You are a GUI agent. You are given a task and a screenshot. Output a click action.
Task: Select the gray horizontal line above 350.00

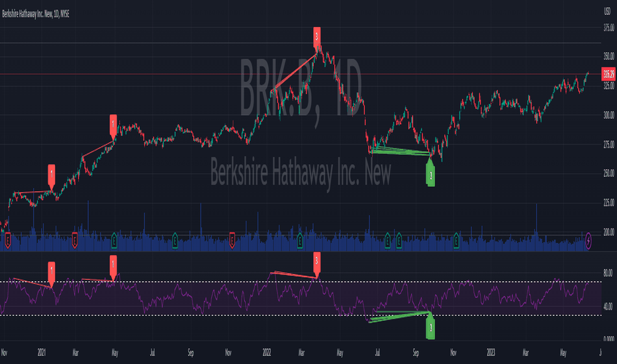click(301, 42)
